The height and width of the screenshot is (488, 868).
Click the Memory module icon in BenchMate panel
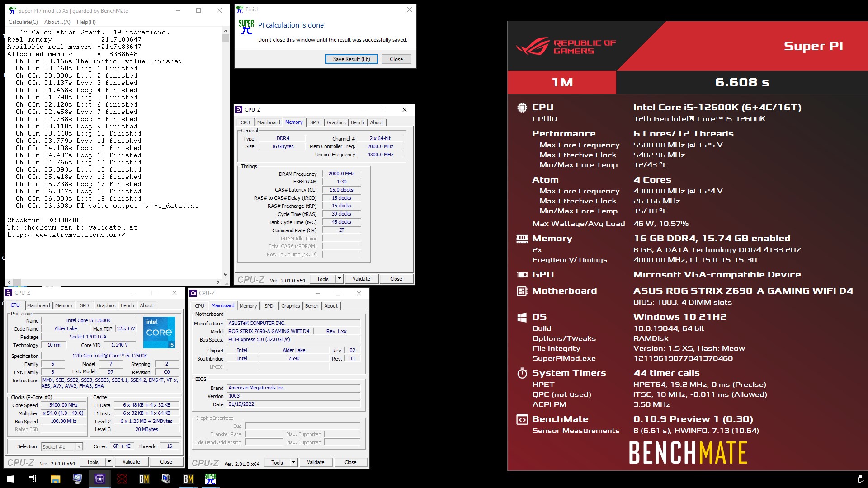[x=522, y=239]
